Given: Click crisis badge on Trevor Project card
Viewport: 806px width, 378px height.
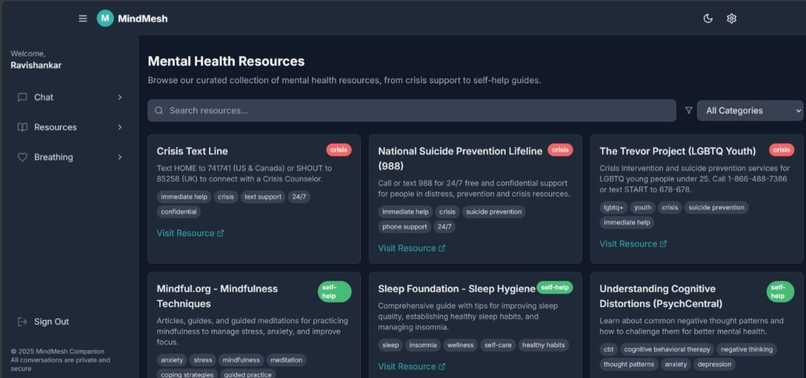Looking at the screenshot, I should coord(781,150).
